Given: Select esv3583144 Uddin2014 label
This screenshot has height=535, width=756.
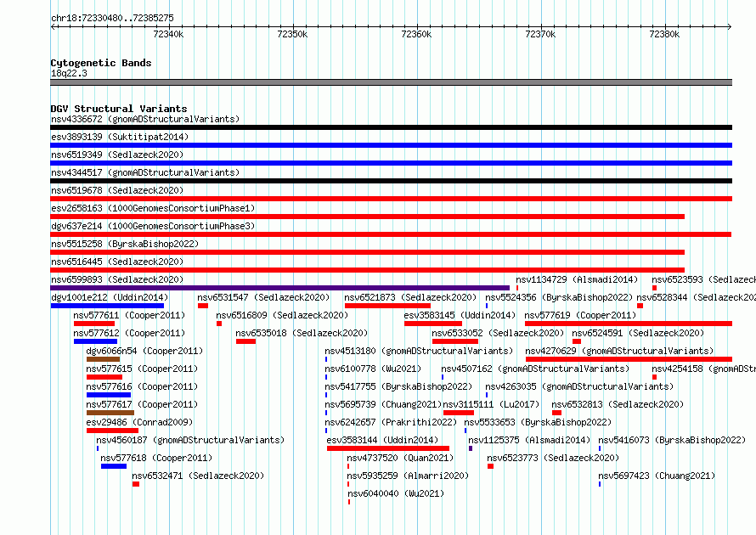Looking at the screenshot, I should 382,440.
